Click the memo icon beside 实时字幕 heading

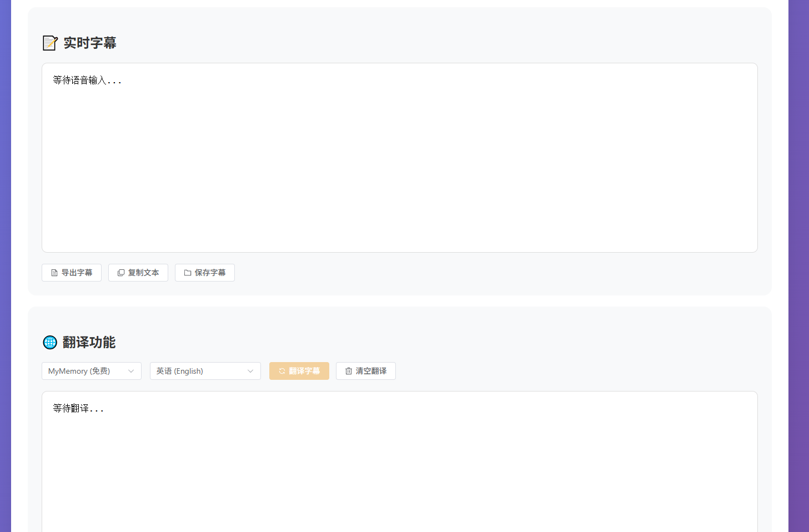click(50, 42)
